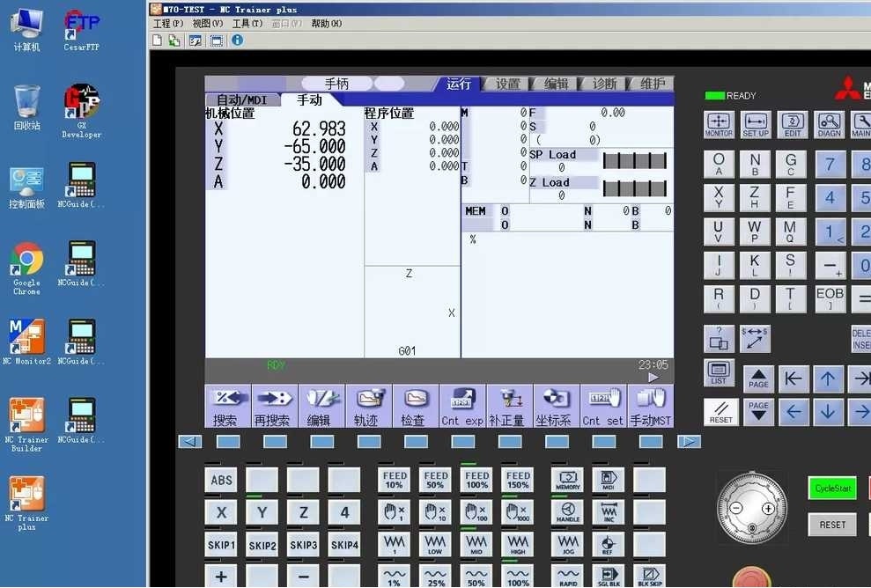Click the PAGE up key
This screenshot has width=871, height=588.
(x=757, y=379)
